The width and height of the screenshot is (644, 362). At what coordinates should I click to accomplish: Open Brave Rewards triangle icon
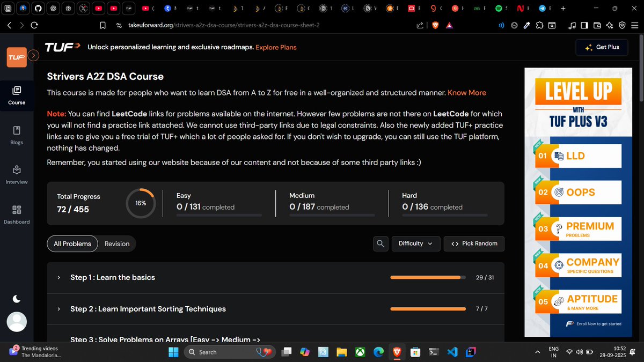[x=449, y=25]
